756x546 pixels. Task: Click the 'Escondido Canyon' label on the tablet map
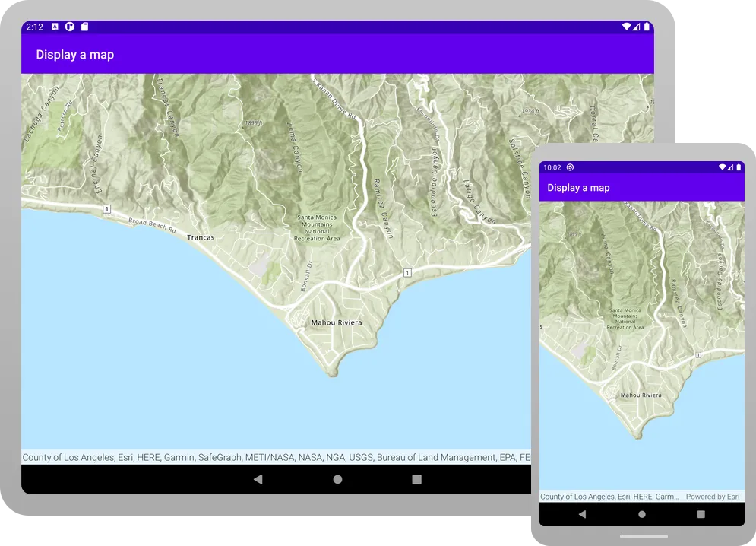click(434, 181)
